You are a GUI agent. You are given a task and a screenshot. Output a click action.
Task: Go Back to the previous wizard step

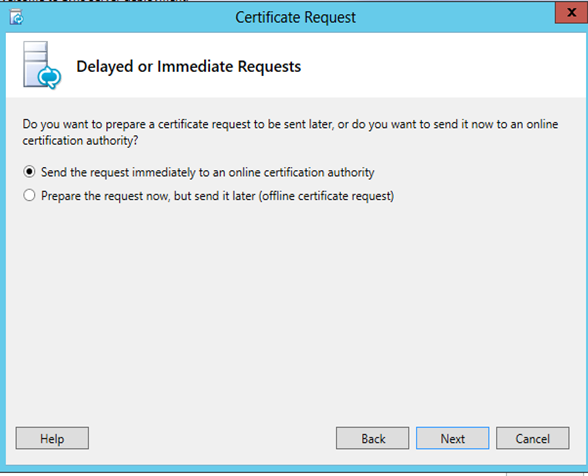point(372,438)
